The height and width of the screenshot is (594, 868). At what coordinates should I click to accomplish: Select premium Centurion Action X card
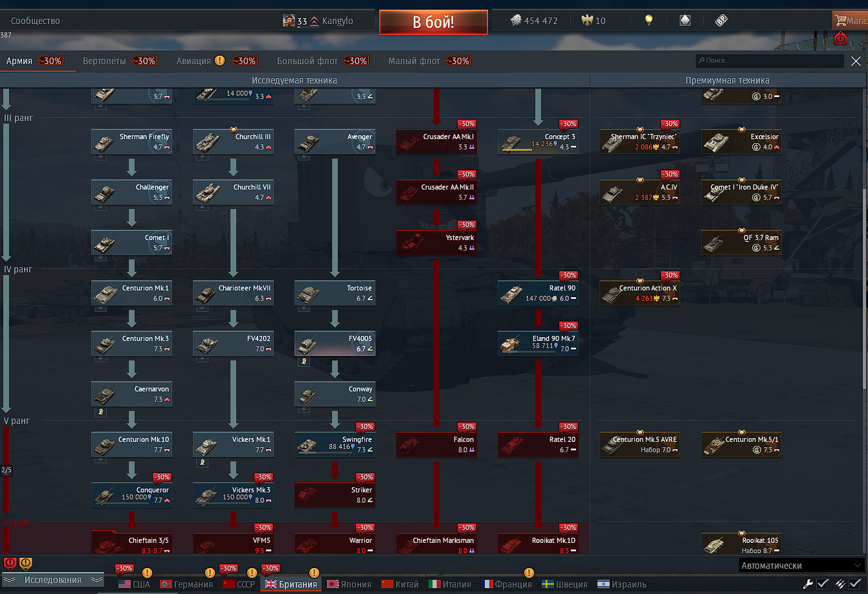640,293
